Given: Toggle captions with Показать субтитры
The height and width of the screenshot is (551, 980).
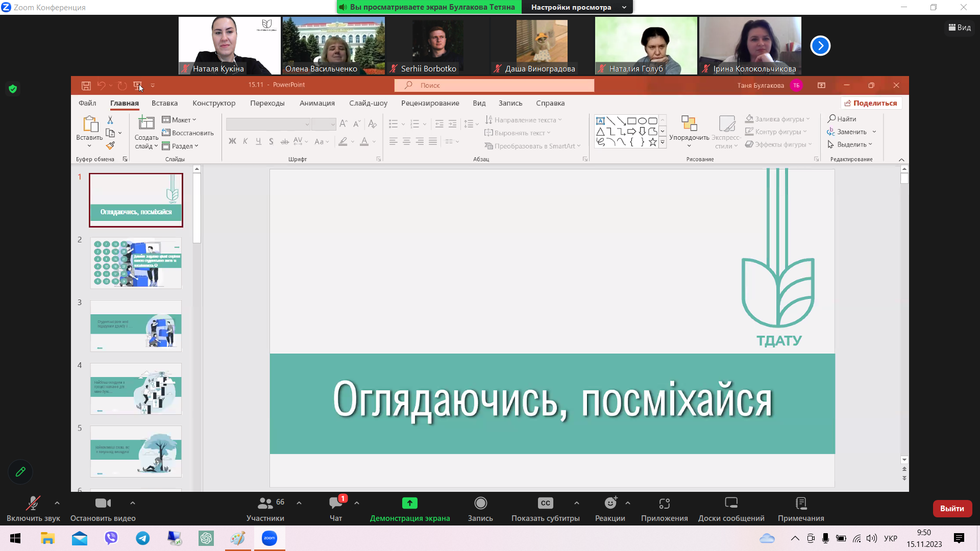Looking at the screenshot, I should coord(545,509).
